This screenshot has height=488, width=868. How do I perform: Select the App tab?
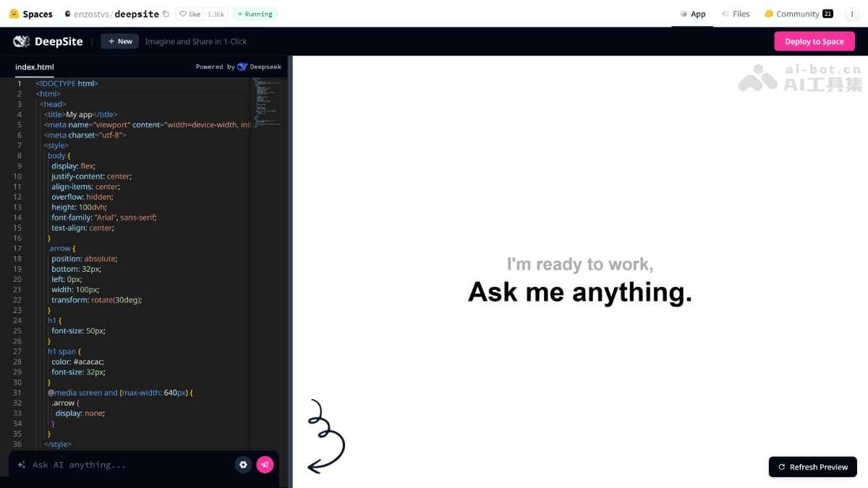pyautogui.click(x=692, y=14)
